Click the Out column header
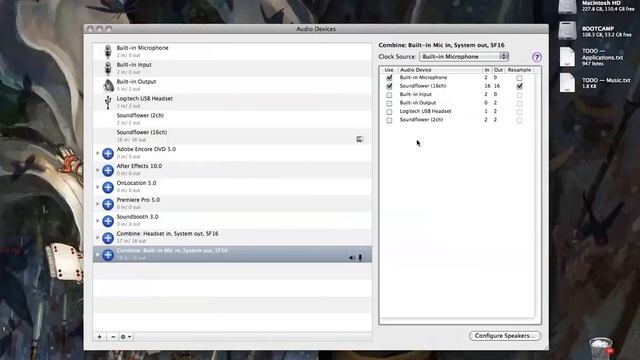The height and width of the screenshot is (360, 640). click(498, 70)
